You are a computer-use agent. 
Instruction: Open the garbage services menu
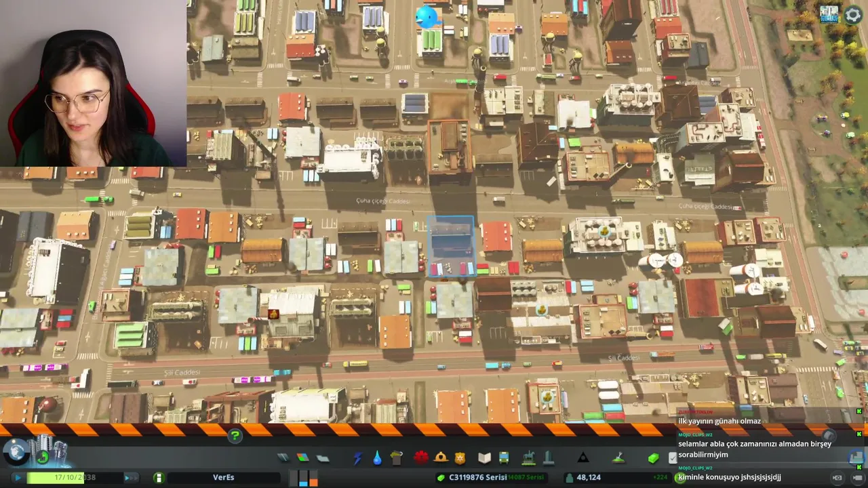coord(397,458)
